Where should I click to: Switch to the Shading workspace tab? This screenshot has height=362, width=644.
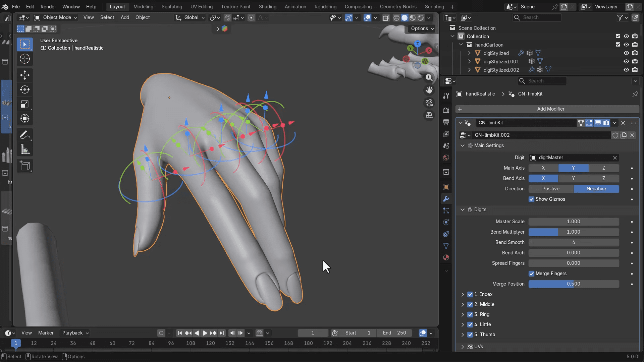[x=267, y=6]
